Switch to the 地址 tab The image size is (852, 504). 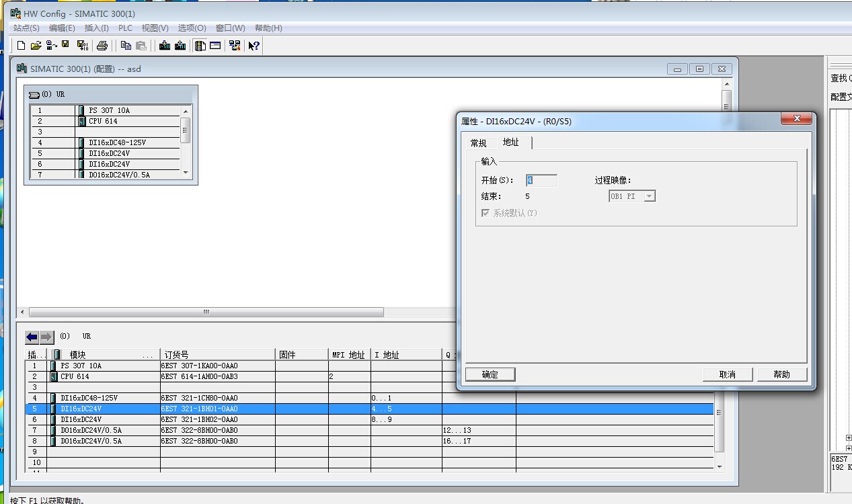(511, 142)
